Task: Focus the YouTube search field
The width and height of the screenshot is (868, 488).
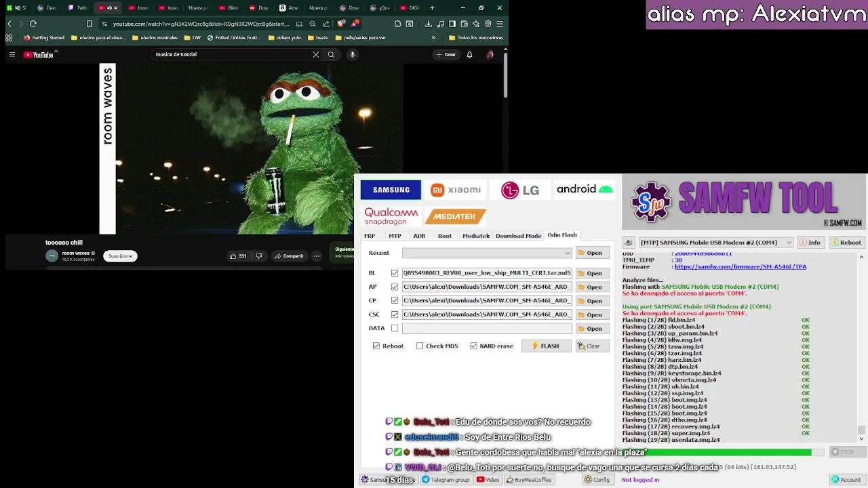Action: click(231, 55)
